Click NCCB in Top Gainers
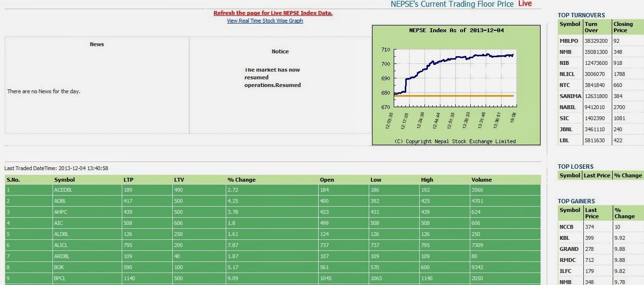This screenshot has width=644, height=285. 567,227
